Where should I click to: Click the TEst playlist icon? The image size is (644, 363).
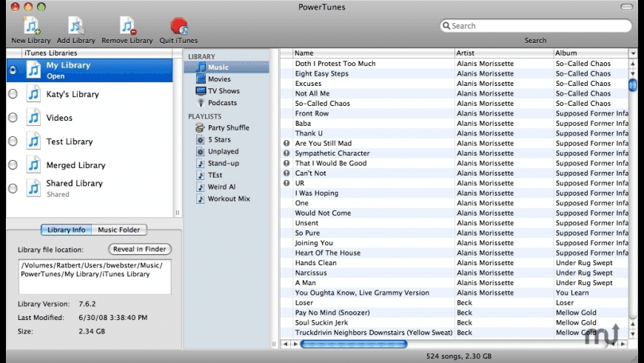[200, 175]
